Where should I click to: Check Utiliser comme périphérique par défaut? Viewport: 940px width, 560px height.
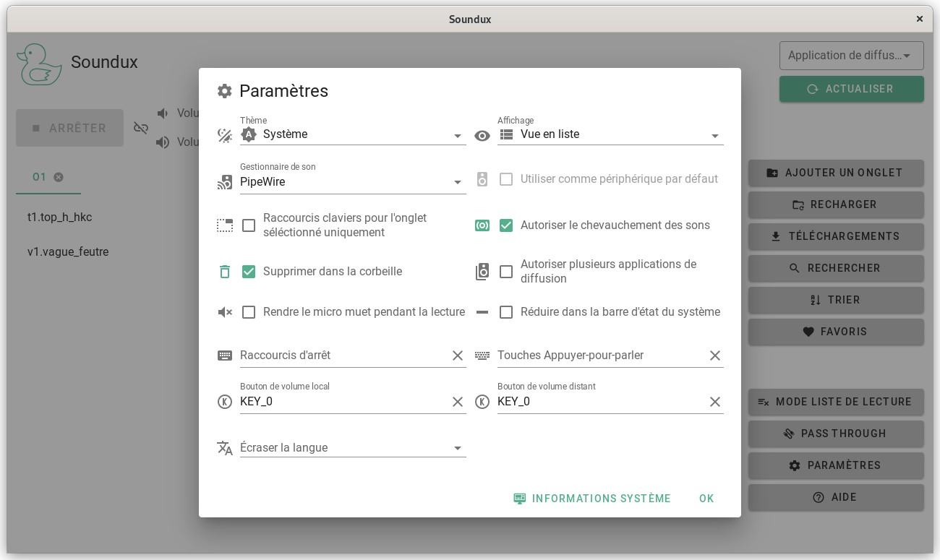(506, 179)
